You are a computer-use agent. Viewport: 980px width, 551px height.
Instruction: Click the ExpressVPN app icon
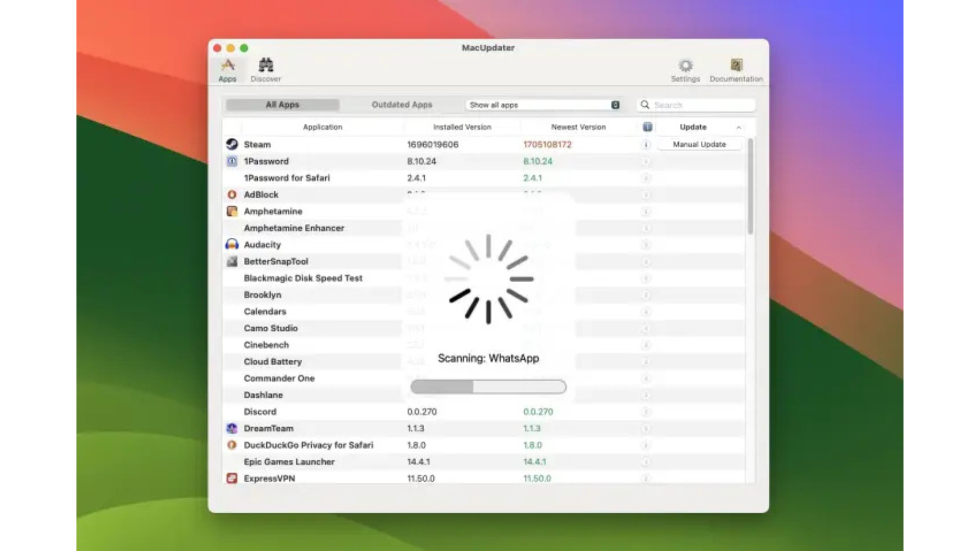click(x=232, y=478)
